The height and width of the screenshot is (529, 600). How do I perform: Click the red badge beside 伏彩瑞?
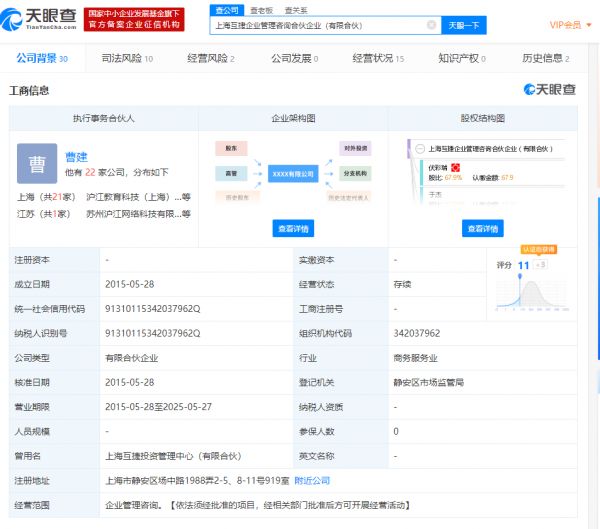(x=455, y=167)
